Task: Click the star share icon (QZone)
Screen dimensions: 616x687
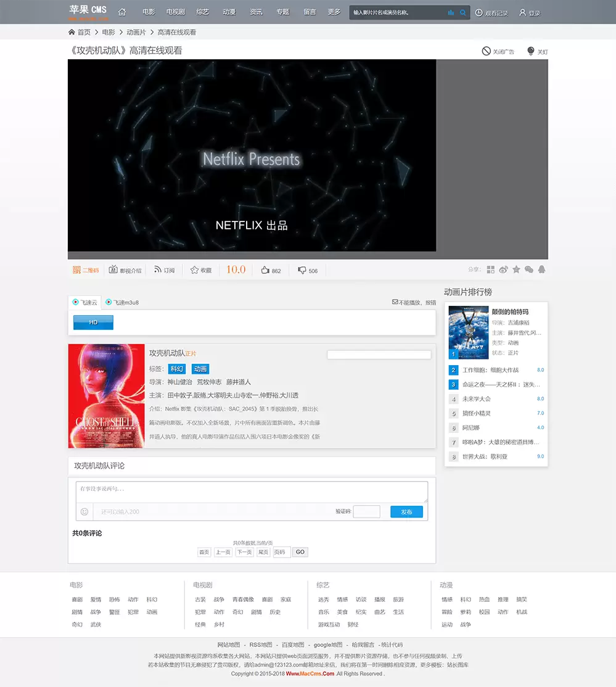Action: 516,269
